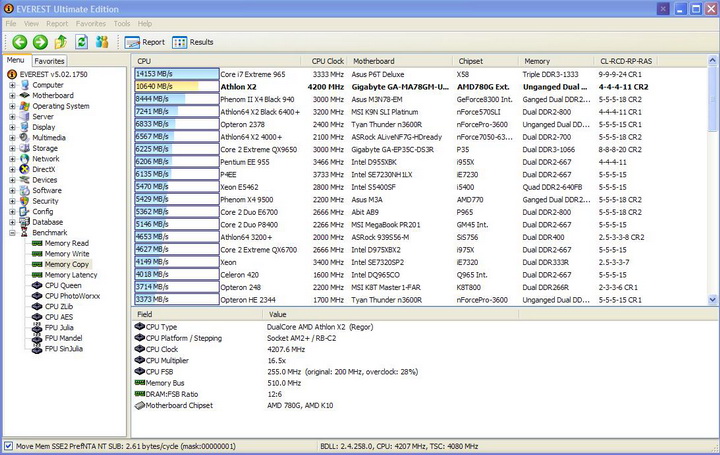
Task: Open the Tools menu
Action: pos(122,23)
